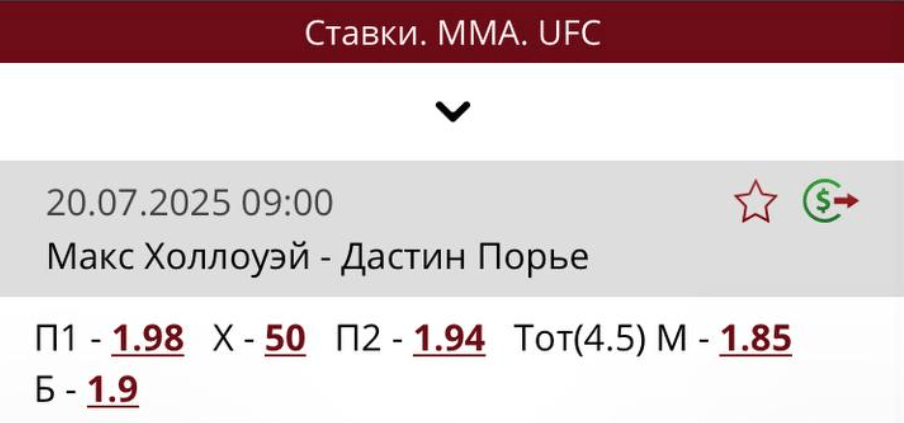Click the П2 label
The width and height of the screenshot is (904, 423).
[x=359, y=339]
